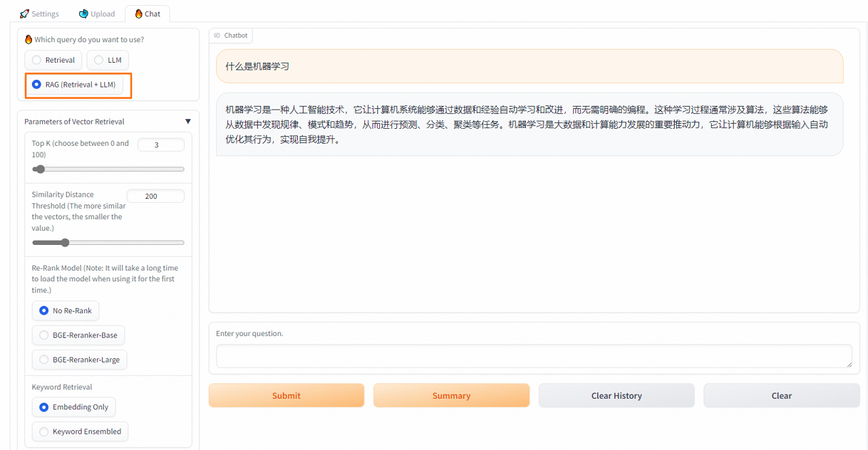This screenshot has height=450, width=868.
Task: Click Clear History to reset the conversation
Action: (x=616, y=395)
